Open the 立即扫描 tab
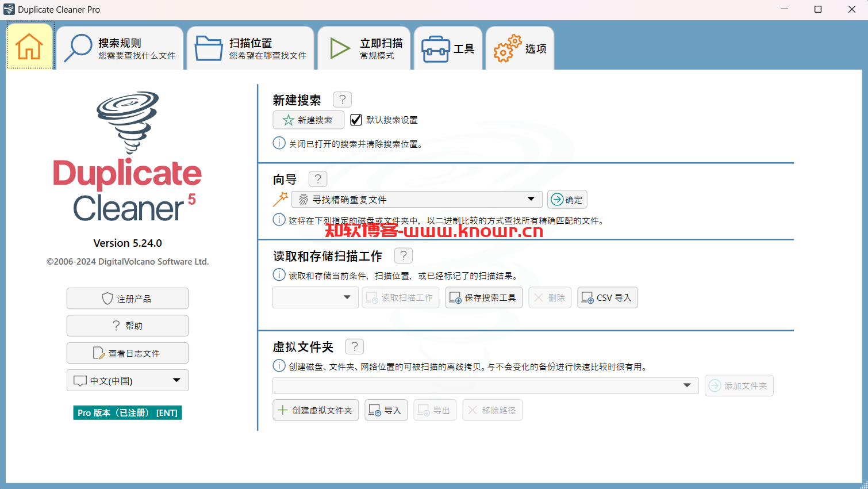The image size is (868, 489). pyautogui.click(x=364, y=48)
